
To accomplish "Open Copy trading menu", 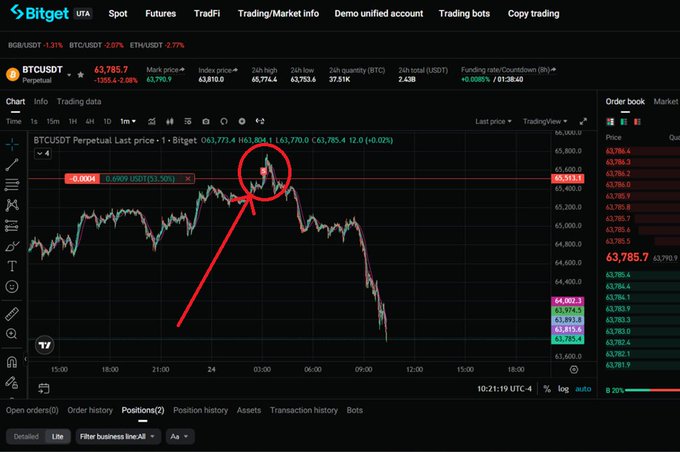I will pyautogui.click(x=533, y=13).
